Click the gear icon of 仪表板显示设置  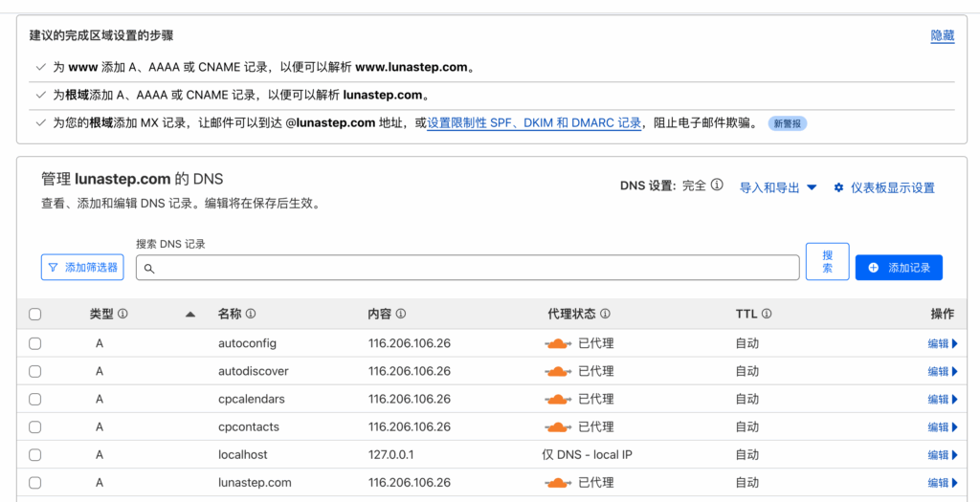click(838, 187)
